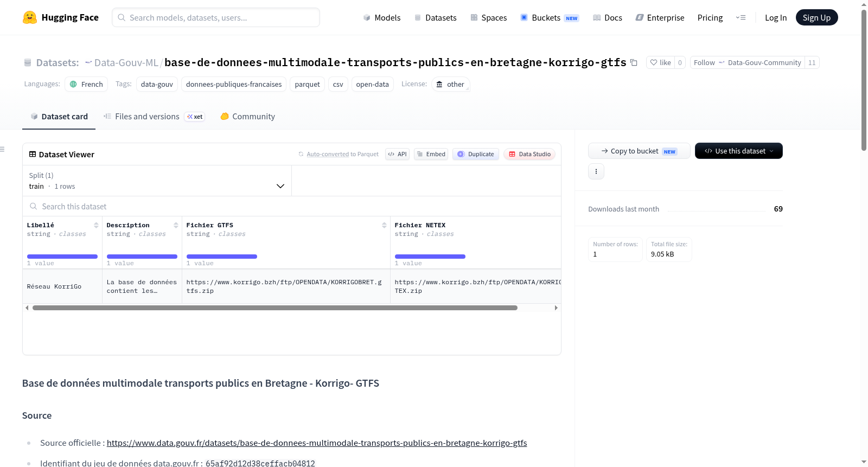The image size is (868, 467).
Task: Focus the top search models field
Action: click(x=216, y=17)
